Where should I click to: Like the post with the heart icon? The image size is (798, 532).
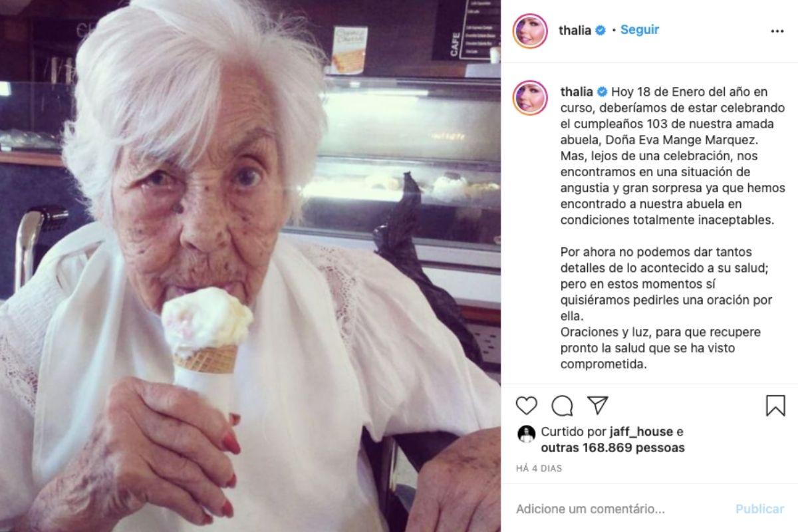coord(526,405)
